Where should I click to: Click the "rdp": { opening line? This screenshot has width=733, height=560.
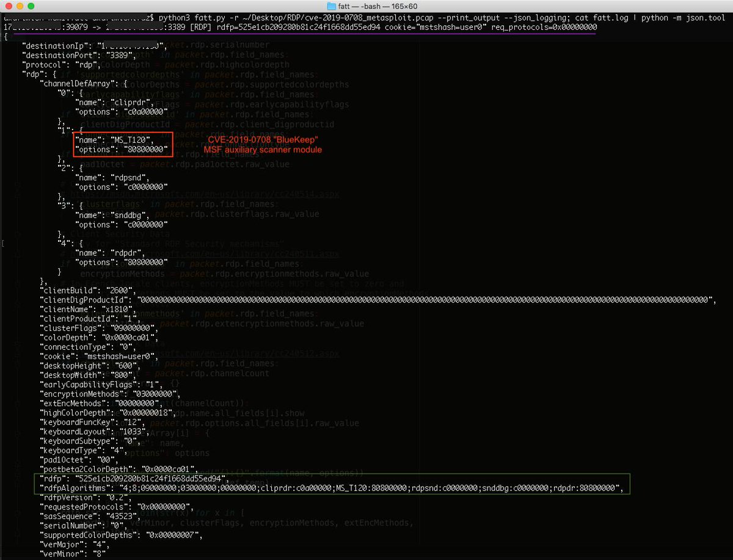(40, 75)
